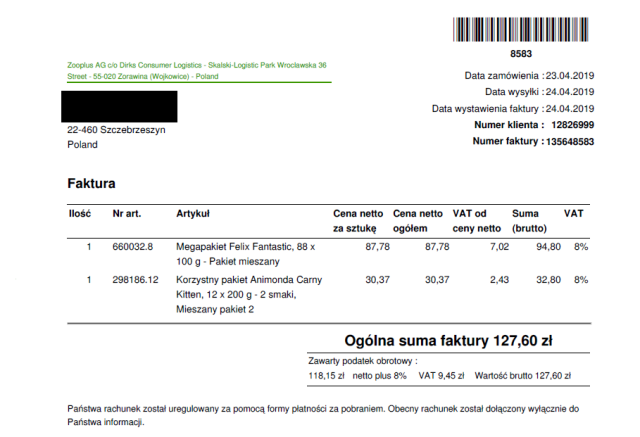Click the Numer klienta value 12826999
The height and width of the screenshot is (437, 640).
(x=573, y=125)
